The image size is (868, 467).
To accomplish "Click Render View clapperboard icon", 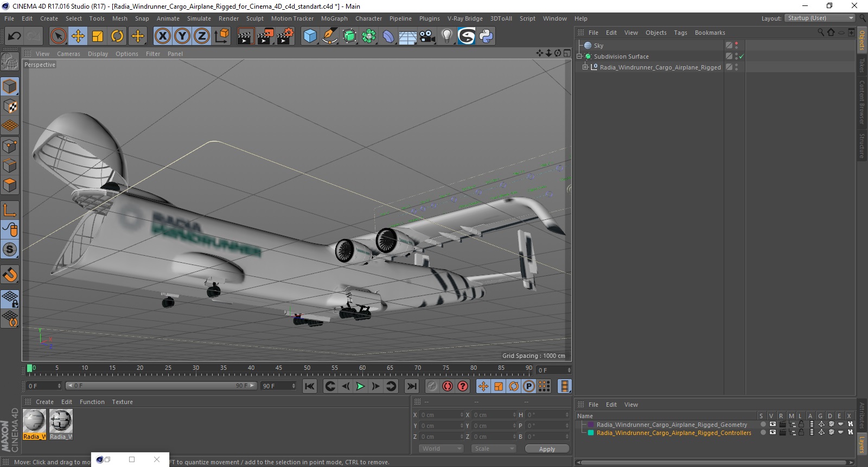I will click(x=245, y=36).
